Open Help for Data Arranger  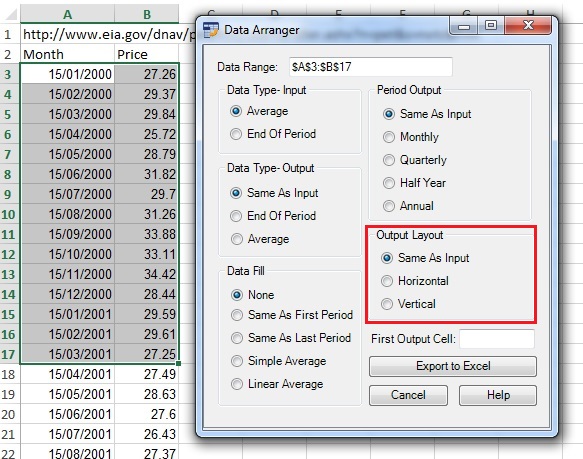pyautogui.click(x=498, y=395)
